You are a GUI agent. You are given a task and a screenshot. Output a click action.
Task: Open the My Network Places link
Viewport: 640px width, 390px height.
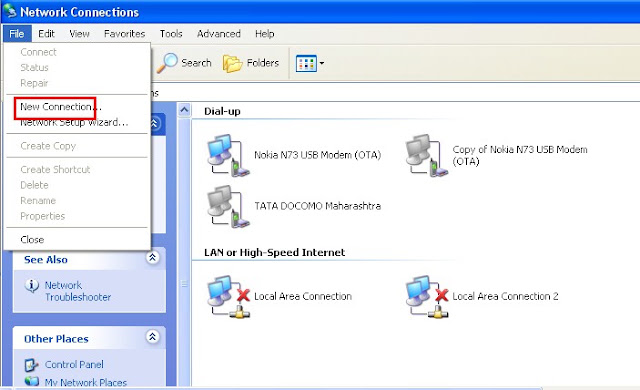pyautogui.click(x=86, y=383)
